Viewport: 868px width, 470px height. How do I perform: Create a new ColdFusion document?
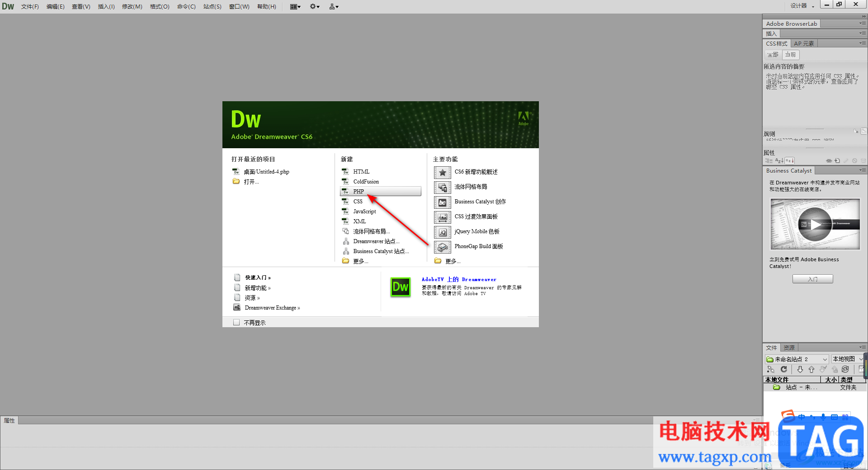point(366,182)
